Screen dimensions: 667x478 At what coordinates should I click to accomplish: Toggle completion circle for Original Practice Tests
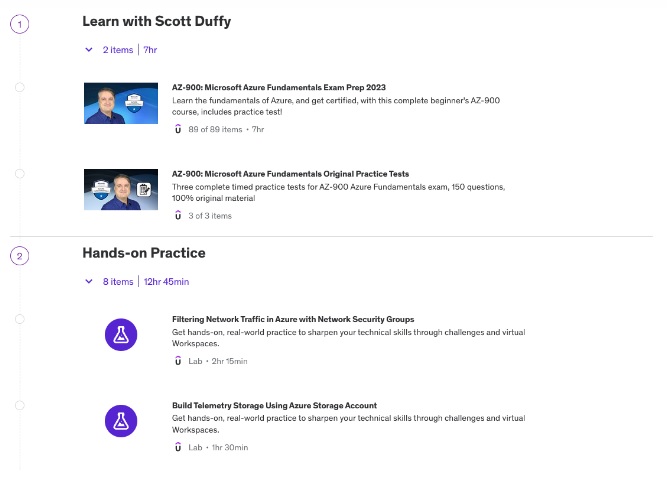tap(20, 174)
